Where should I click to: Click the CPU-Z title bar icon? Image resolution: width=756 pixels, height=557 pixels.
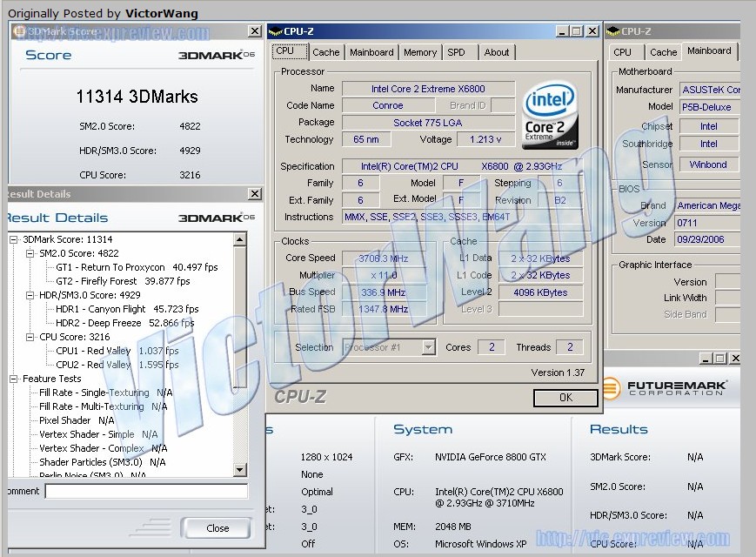(275, 32)
